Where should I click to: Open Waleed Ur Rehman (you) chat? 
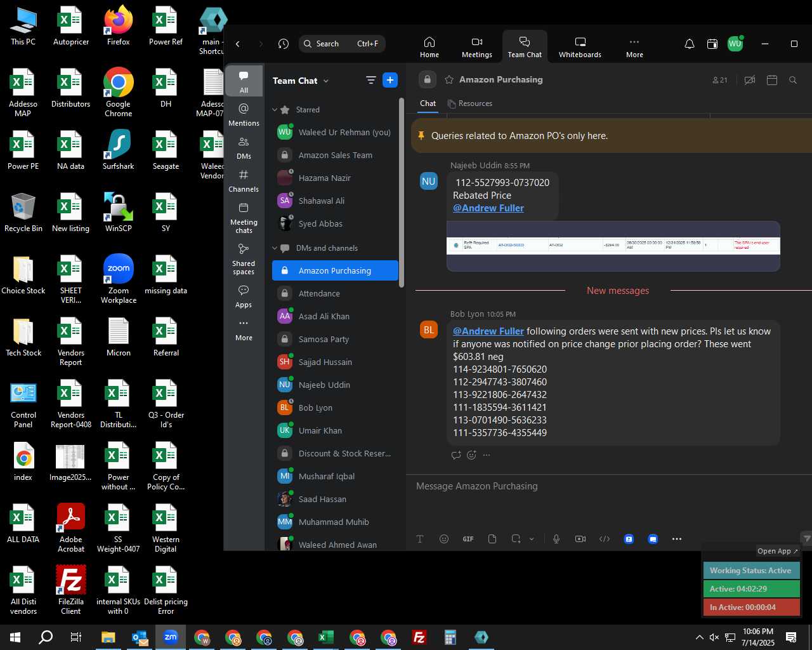335,132
